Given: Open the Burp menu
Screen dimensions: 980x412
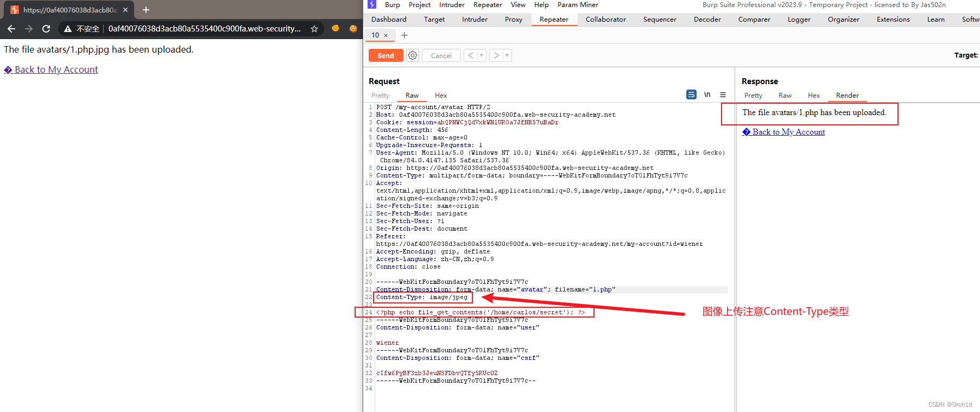Looking at the screenshot, I should click(x=393, y=4).
